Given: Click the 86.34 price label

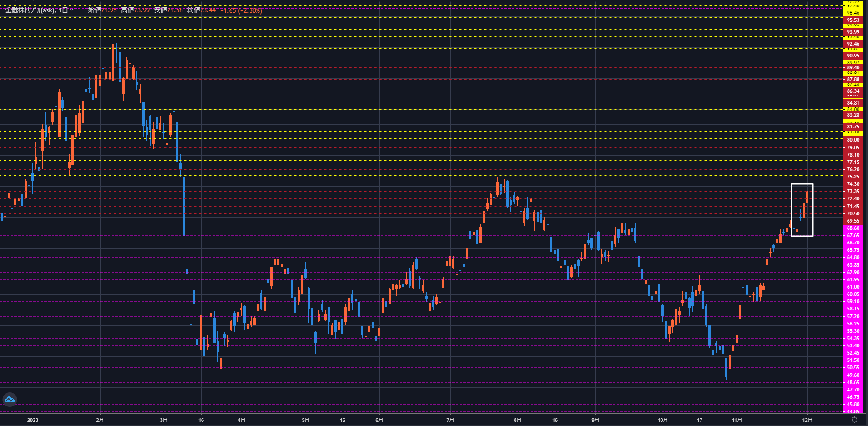Looking at the screenshot, I should [x=853, y=91].
